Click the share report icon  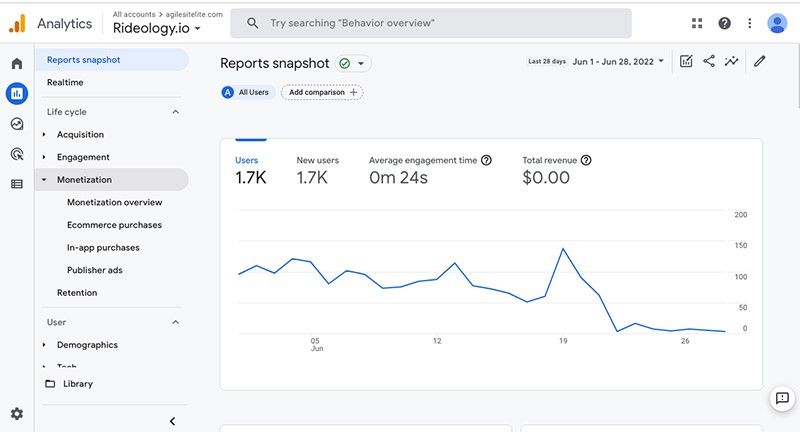point(709,61)
